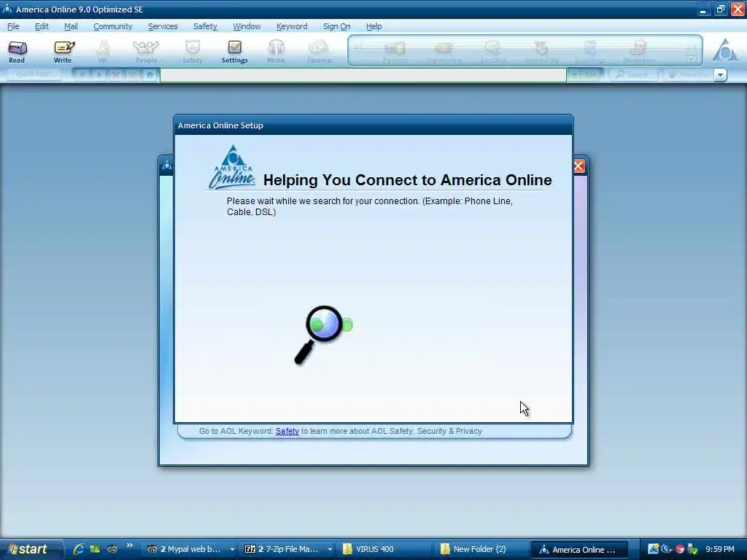747x560 pixels.
Task: Close the window behind the Setup dialog
Action: pos(578,166)
